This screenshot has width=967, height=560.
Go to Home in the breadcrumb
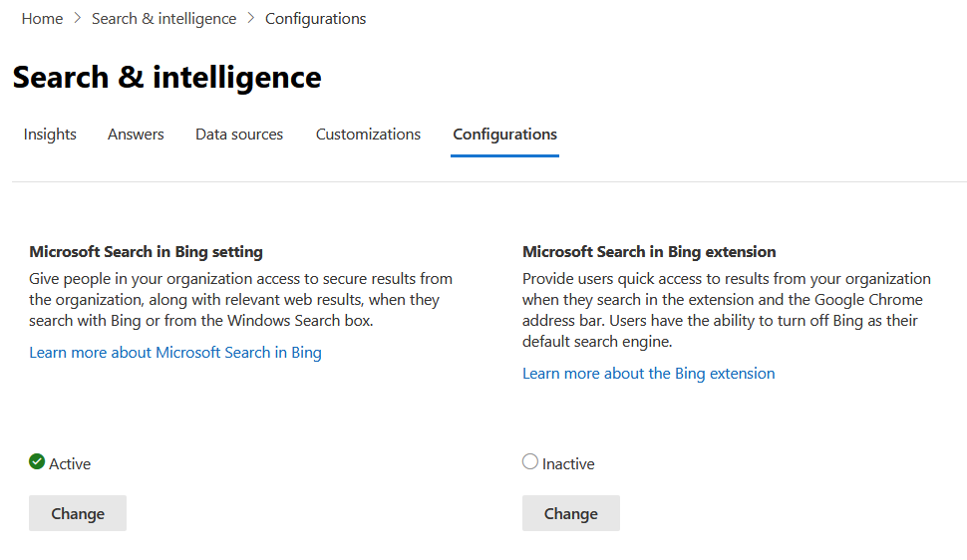tap(42, 19)
